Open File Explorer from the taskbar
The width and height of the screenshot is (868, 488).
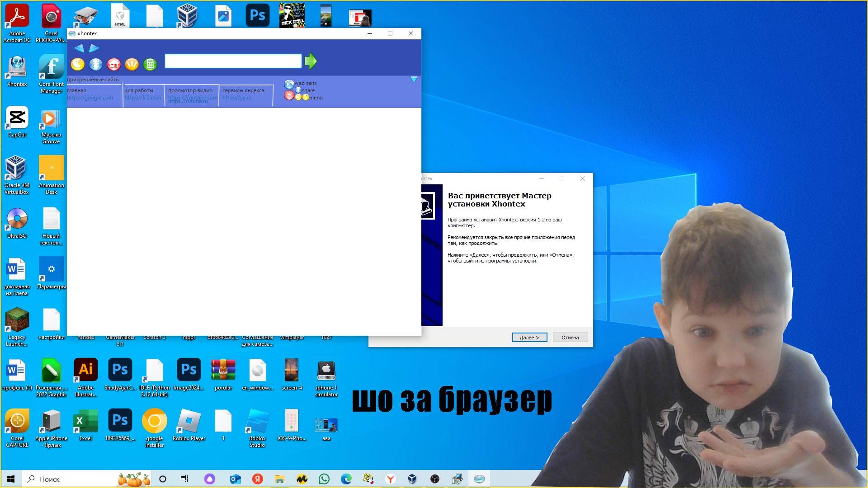coord(279,479)
